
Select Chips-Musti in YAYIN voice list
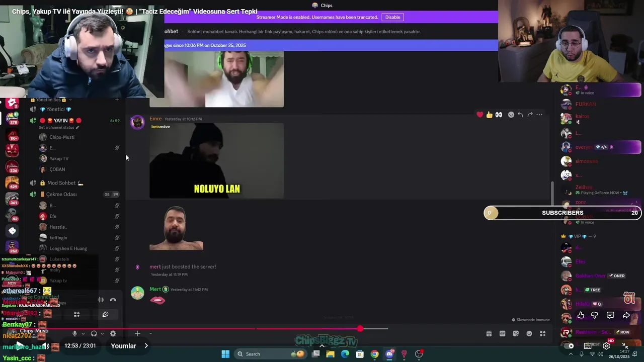[x=61, y=137]
